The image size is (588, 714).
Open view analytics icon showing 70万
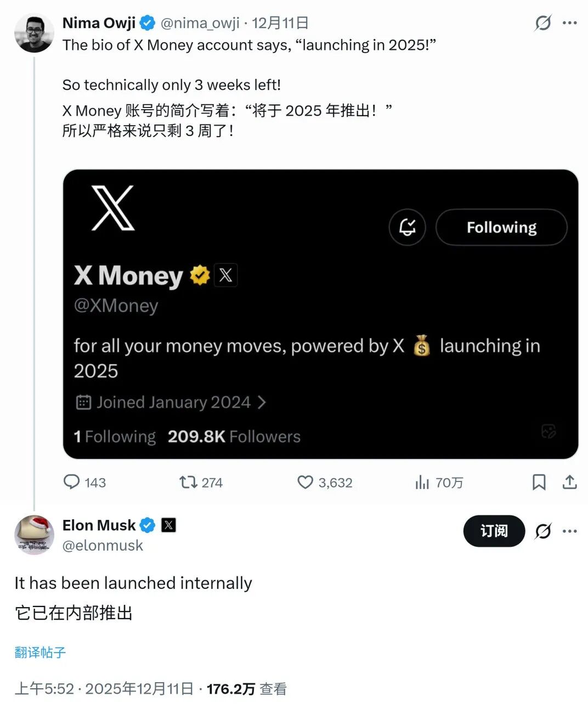422,482
